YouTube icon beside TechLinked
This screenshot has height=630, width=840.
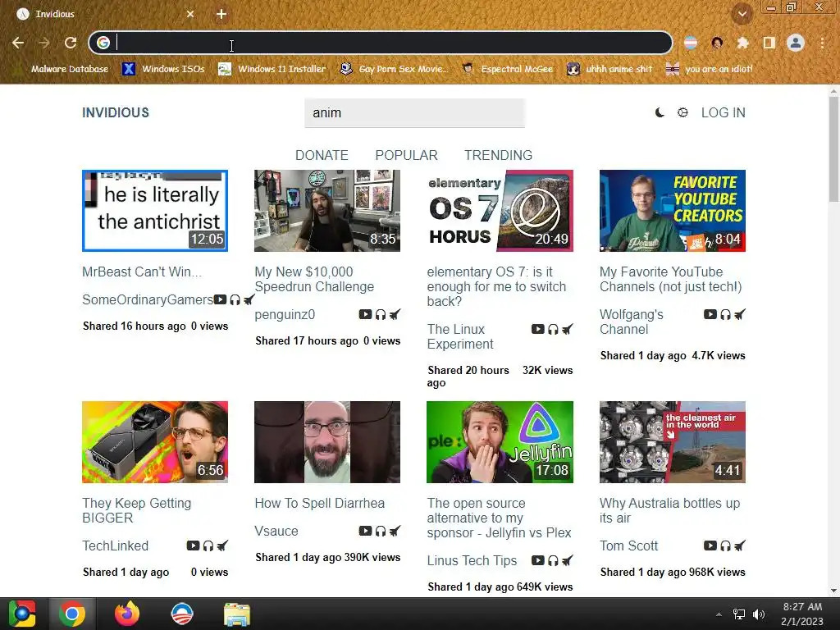tap(193, 546)
